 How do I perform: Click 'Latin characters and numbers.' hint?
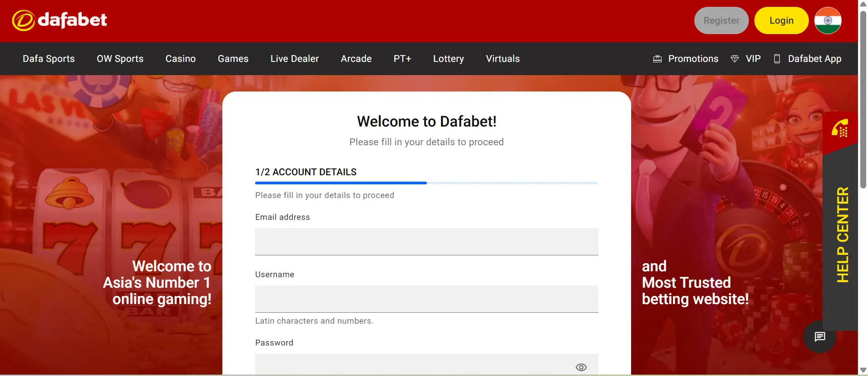pos(314,321)
